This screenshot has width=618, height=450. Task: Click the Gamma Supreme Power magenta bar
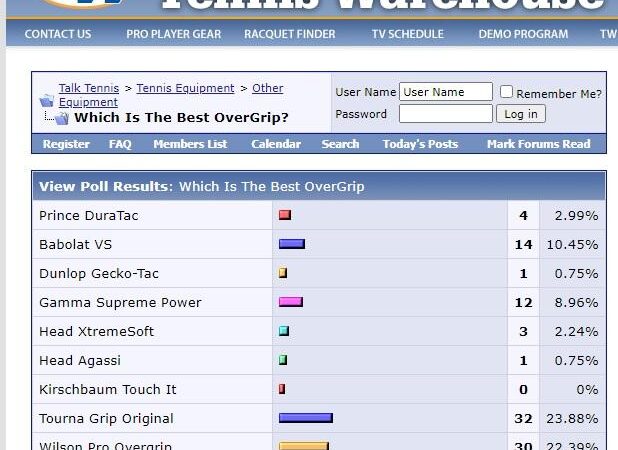tap(290, 302)
